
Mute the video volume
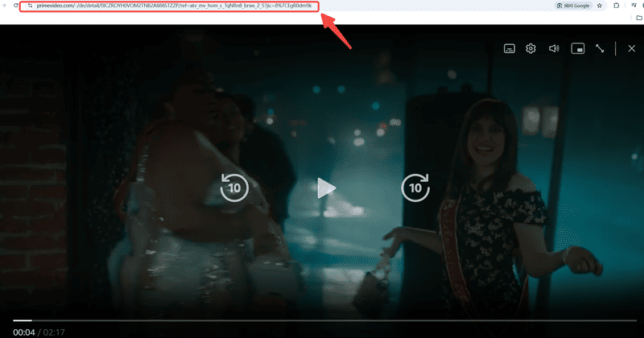(554, 48)
